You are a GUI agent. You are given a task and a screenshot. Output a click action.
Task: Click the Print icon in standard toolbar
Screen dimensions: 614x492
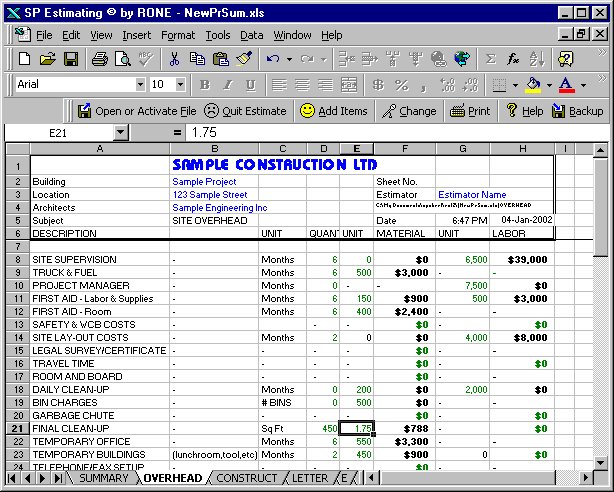coord(99,59)
